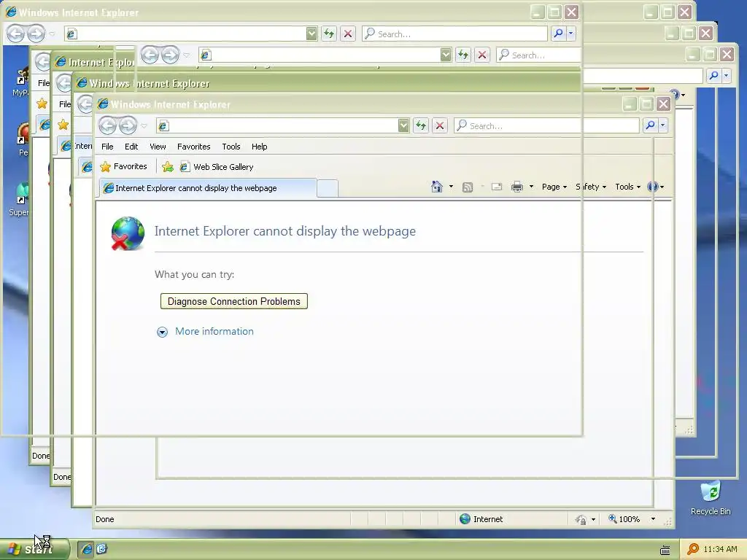747x560 pixels.
Task: Click Back arrow in second-row ghost window
Action: (150, 55)
